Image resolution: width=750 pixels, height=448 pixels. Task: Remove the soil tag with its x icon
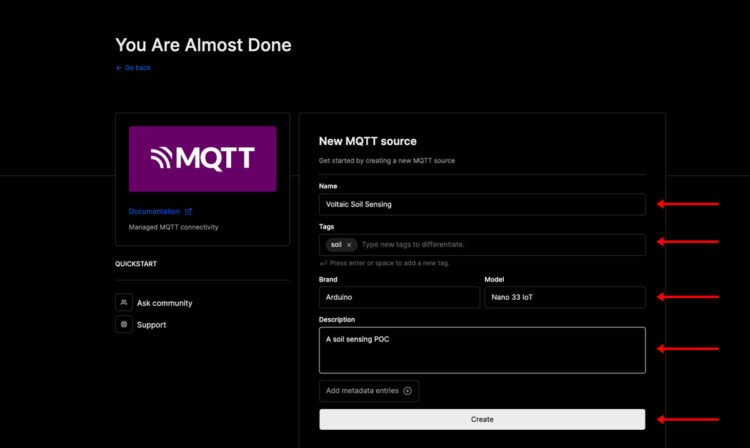pos(349,245)
